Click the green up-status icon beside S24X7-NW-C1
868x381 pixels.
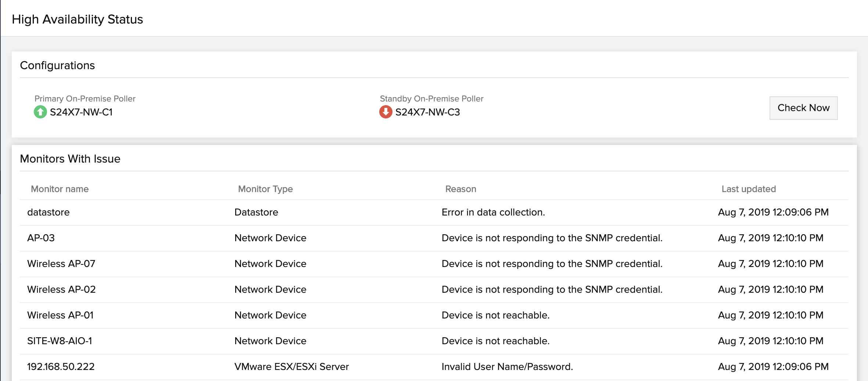click(x=40, y=112)
